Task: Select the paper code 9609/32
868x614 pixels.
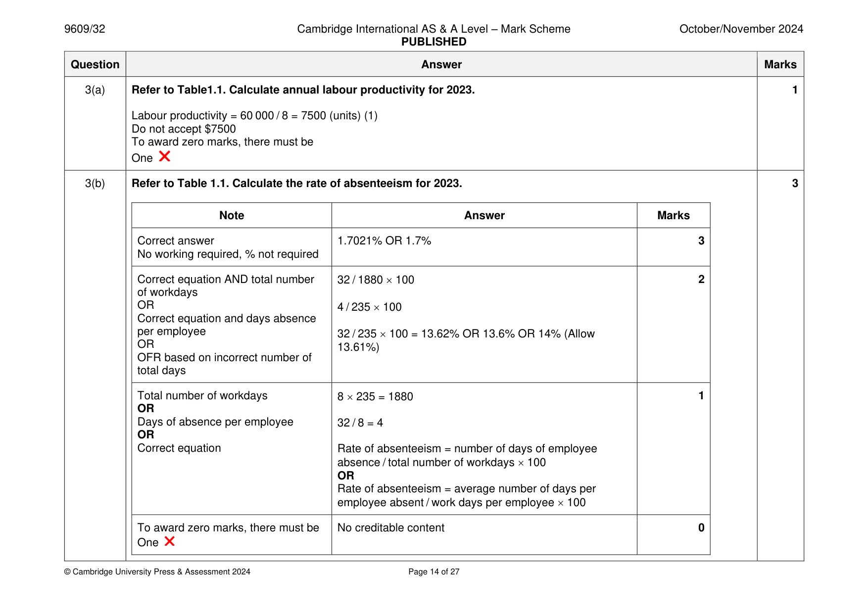Action: click(x=85, y=29)
